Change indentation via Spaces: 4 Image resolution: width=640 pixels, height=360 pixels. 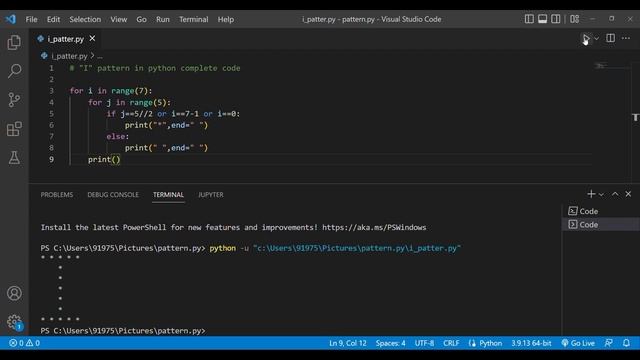point(391,343)
